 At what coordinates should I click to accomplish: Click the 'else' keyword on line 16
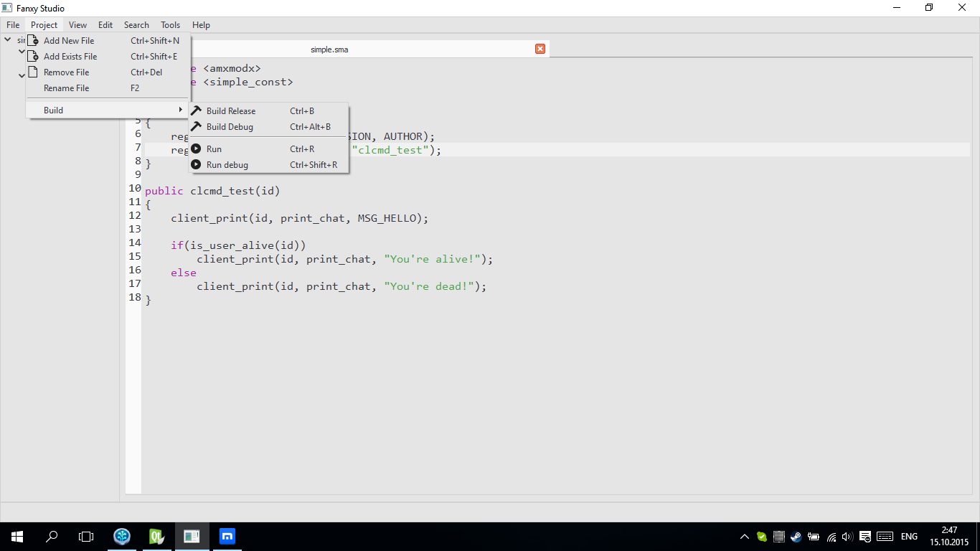[184, 273]
